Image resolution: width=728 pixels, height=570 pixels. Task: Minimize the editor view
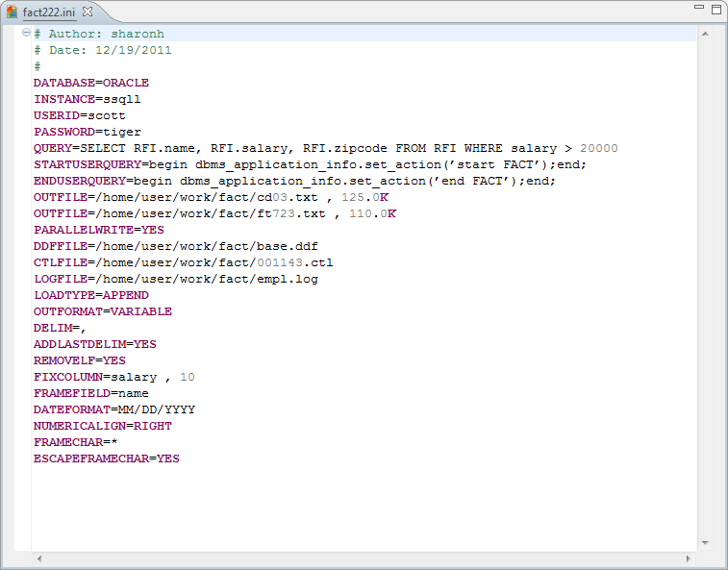point(699,7)
